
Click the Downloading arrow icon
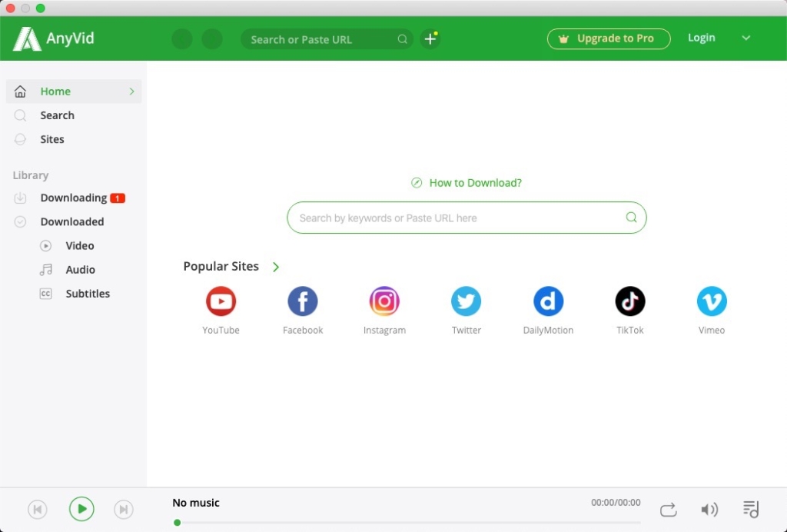(20, 198)
